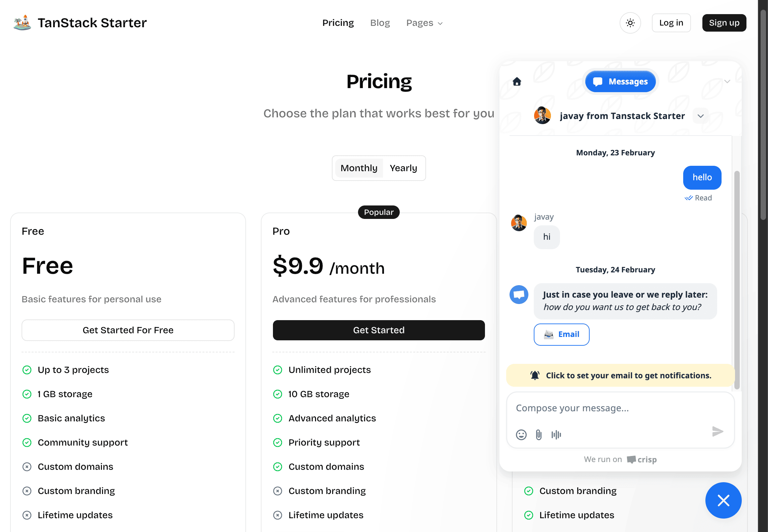Click javay's avatar in chat header
The width and height of the screenshot is (768, 532).
click(x=543, y=116)
